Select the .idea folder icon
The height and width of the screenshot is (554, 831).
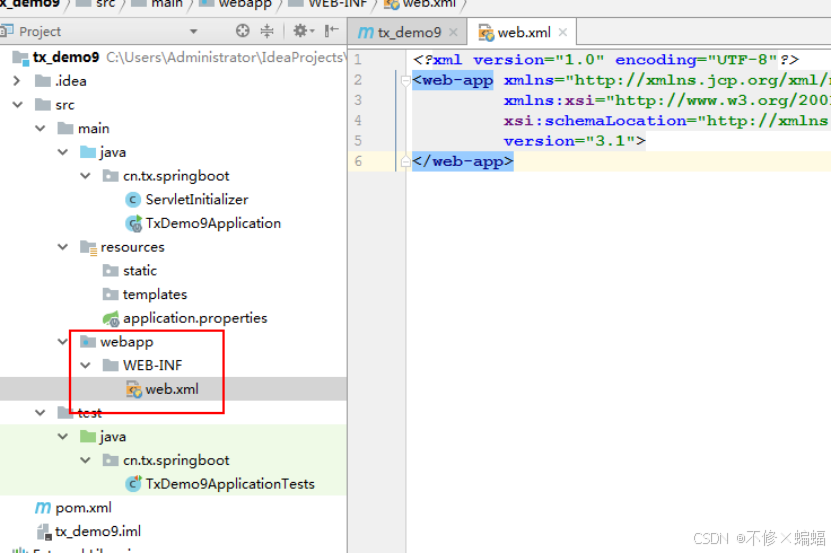[42, 81]
